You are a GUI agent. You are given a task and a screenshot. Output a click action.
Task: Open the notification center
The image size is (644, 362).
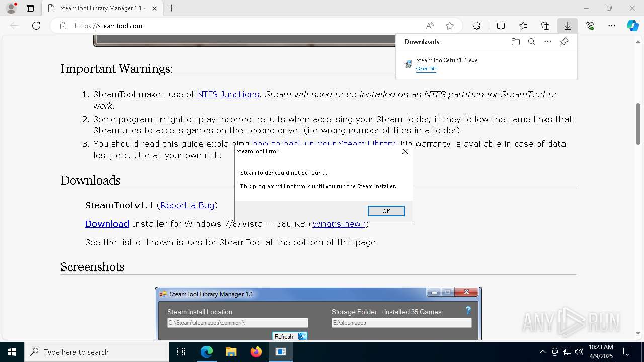pyautogui.click(x=627, y=352)
